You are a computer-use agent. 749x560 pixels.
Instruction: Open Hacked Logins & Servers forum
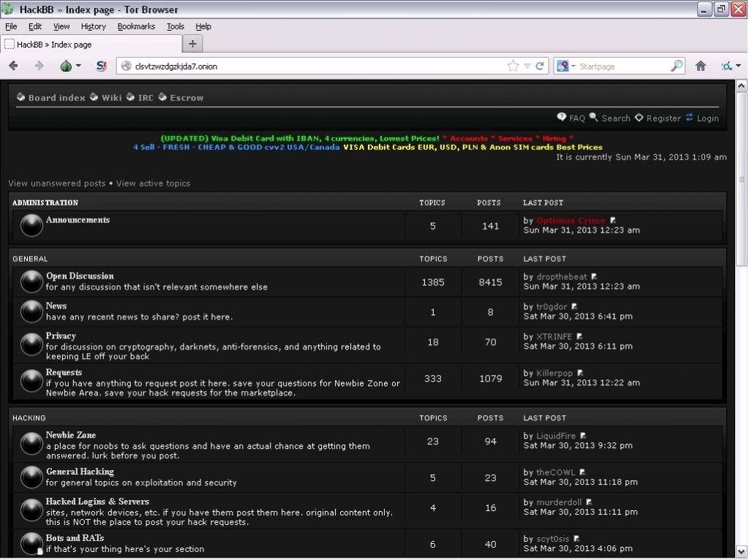(x=97, y=502)
